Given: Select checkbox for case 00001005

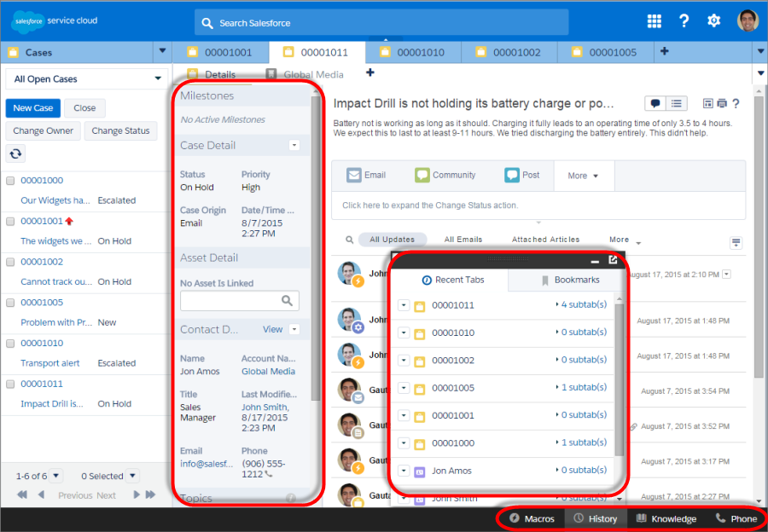Looking at the screenshot, I should coord(10,303).
